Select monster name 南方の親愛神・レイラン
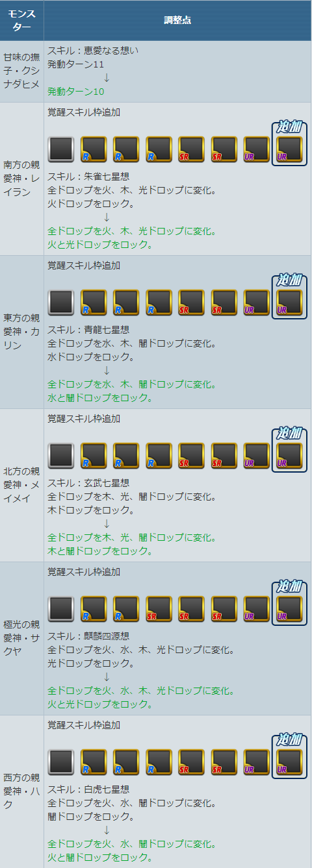 pos(21,179)
